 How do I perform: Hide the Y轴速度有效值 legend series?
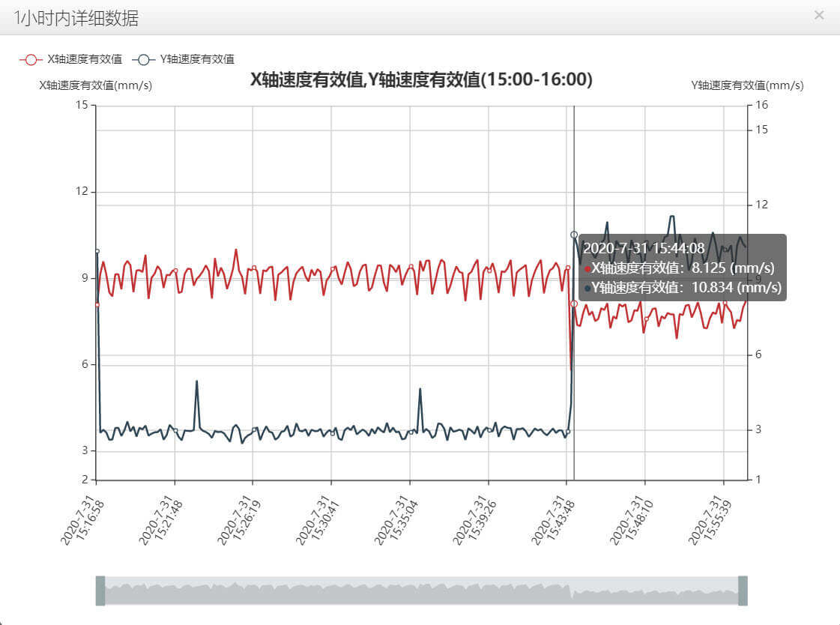[x=183, y=59]
